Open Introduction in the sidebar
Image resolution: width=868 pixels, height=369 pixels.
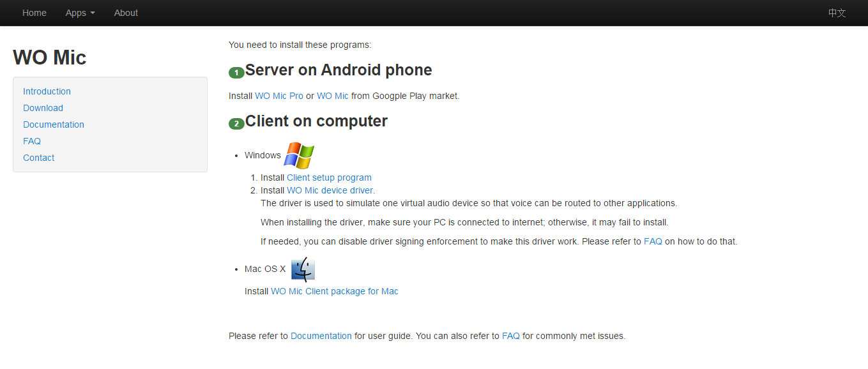point(47,91)
